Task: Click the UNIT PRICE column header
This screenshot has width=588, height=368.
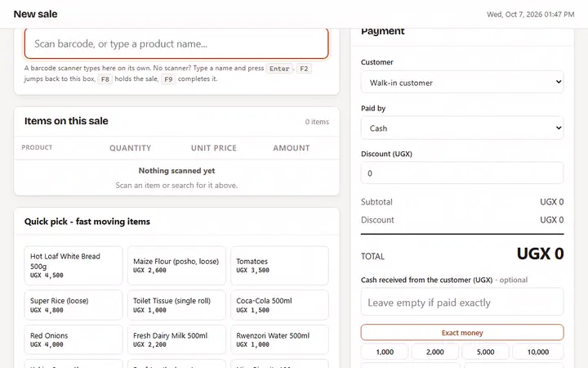Action: click(214, 148)
